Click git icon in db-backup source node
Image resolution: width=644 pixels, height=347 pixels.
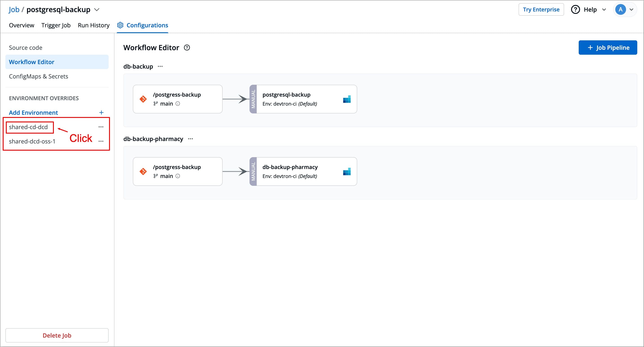click(x=143, y=99)
